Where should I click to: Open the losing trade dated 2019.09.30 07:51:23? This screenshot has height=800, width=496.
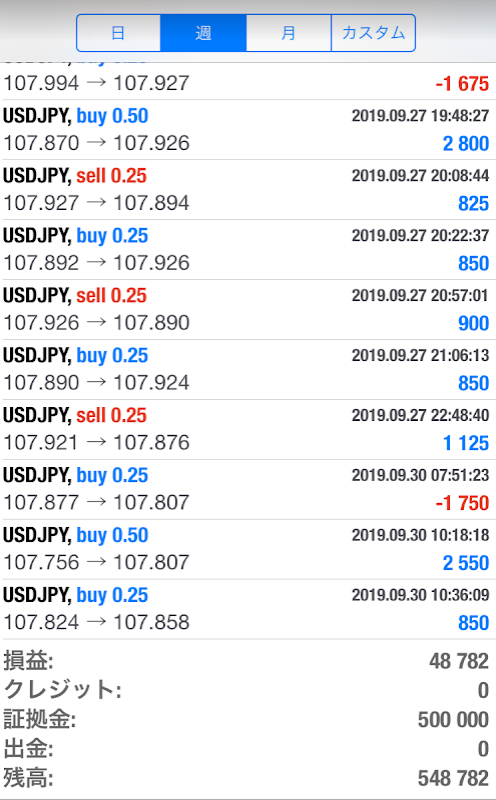[x=248, y=489]
